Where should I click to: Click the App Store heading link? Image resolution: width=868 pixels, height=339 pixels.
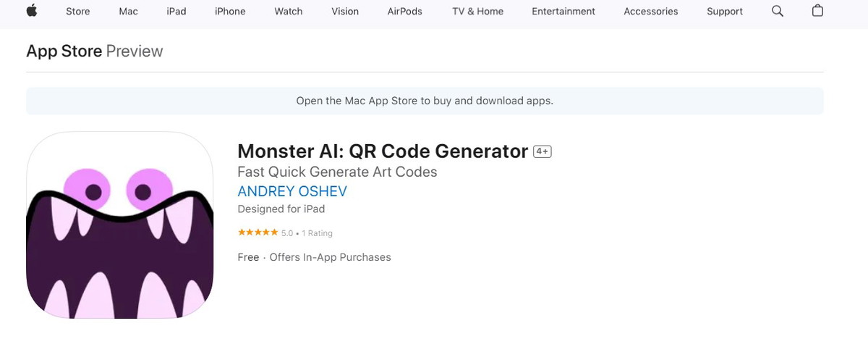[x=64, y=51]
